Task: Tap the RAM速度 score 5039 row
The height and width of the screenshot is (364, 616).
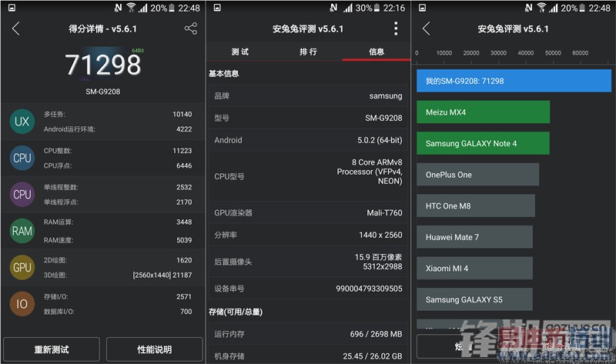Action: 118,240
